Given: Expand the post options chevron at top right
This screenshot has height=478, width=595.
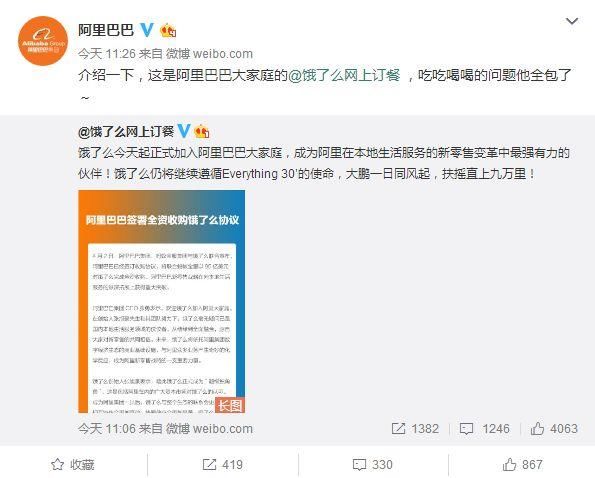Looking at the screenshot, I should pos(572,20).
